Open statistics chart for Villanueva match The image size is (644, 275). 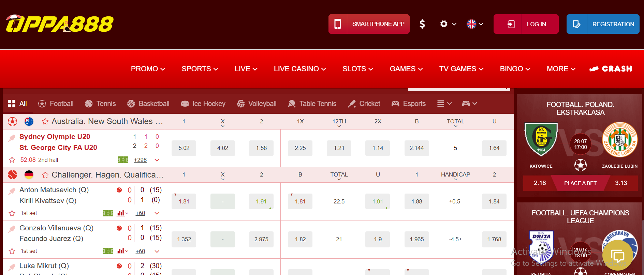point(122,251)
